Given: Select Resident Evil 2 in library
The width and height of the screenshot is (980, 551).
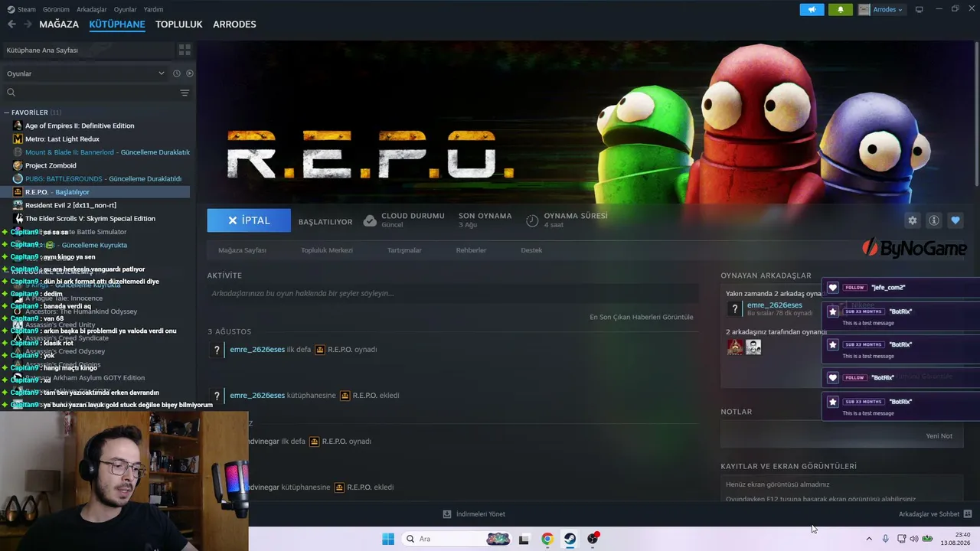Looking at the screenshot, I should click(x=70, y=205).
